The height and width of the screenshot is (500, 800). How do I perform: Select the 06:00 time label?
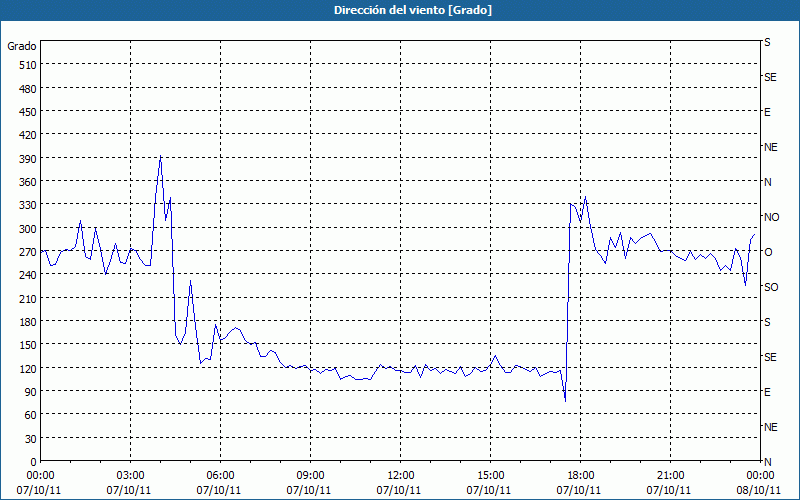(220, 476)
